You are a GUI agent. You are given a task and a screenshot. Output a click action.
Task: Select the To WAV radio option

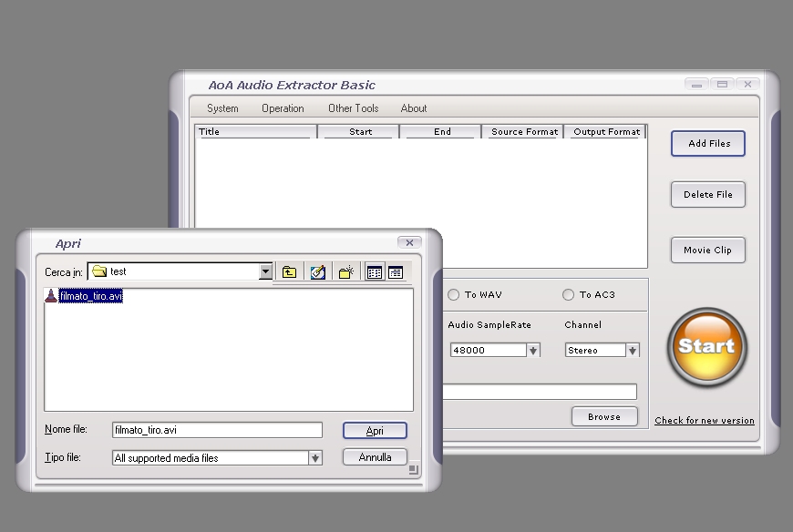point(454,295)
